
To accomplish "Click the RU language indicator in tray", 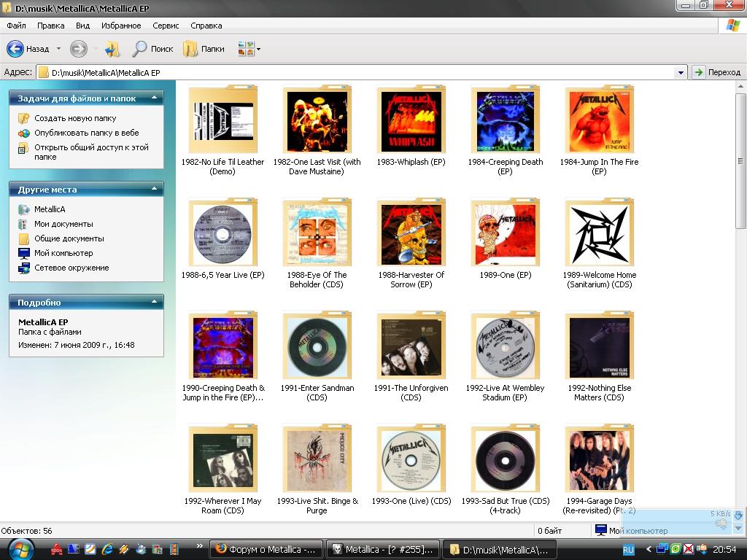I will (x=628, y=549).
